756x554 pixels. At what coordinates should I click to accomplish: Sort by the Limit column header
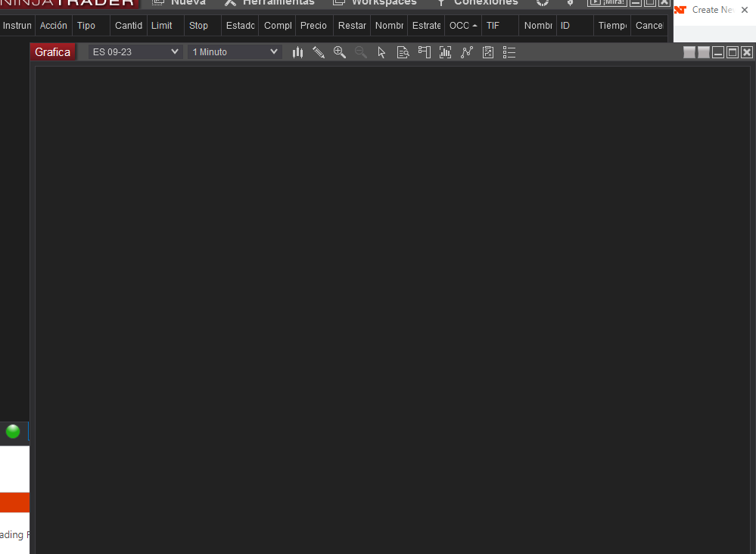click(x=166, y=26)
